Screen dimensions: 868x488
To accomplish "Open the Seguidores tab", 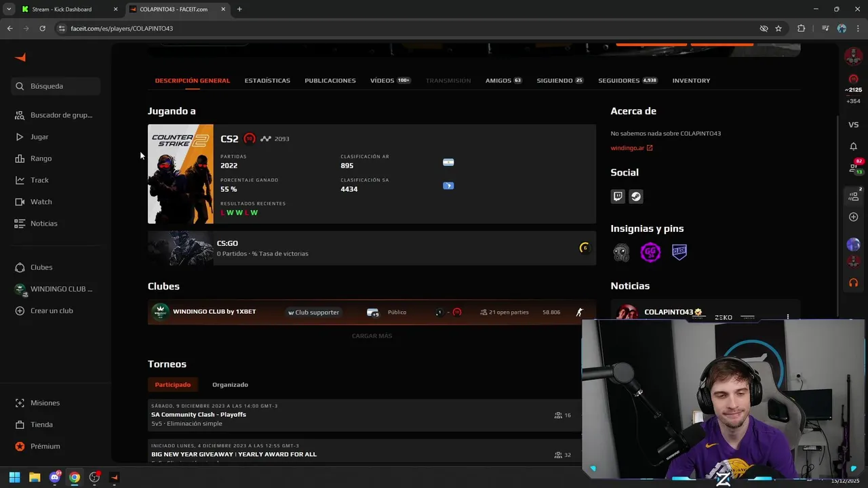I will tap(628, 81).
